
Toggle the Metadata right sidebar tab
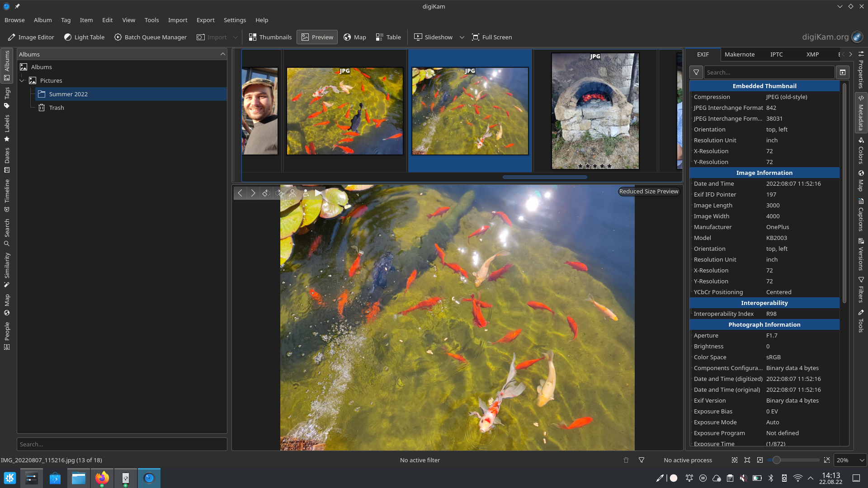click(861, 113)
